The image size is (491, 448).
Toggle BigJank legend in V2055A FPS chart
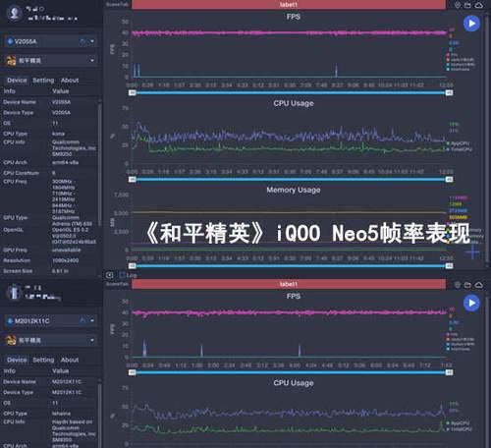(461, 65)
